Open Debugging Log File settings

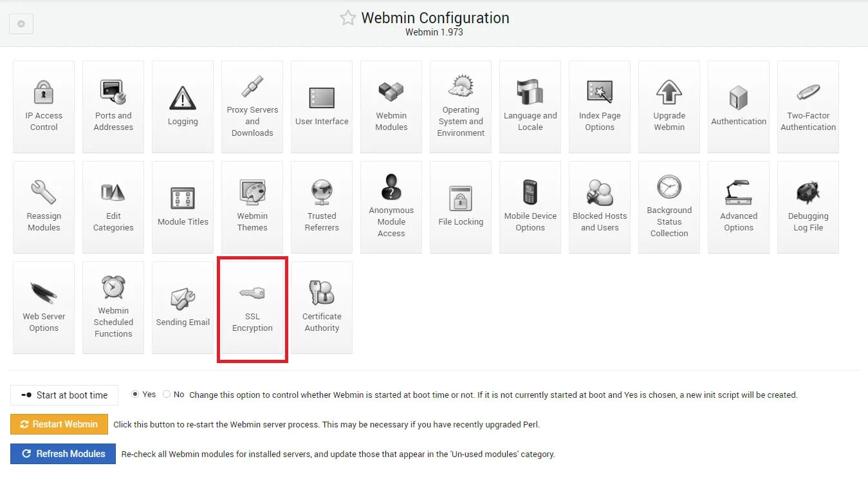tap(808, 207)
